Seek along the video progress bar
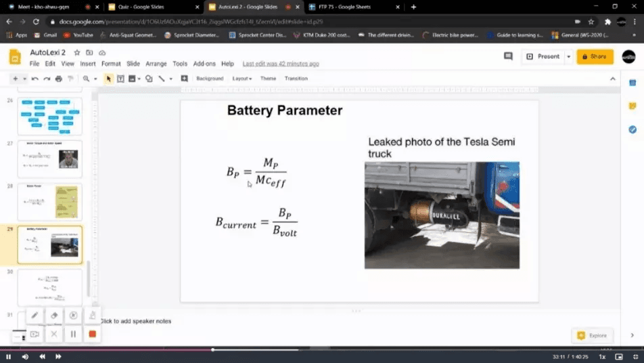Screen dimensions: 644x363 [x=322, y=349]
